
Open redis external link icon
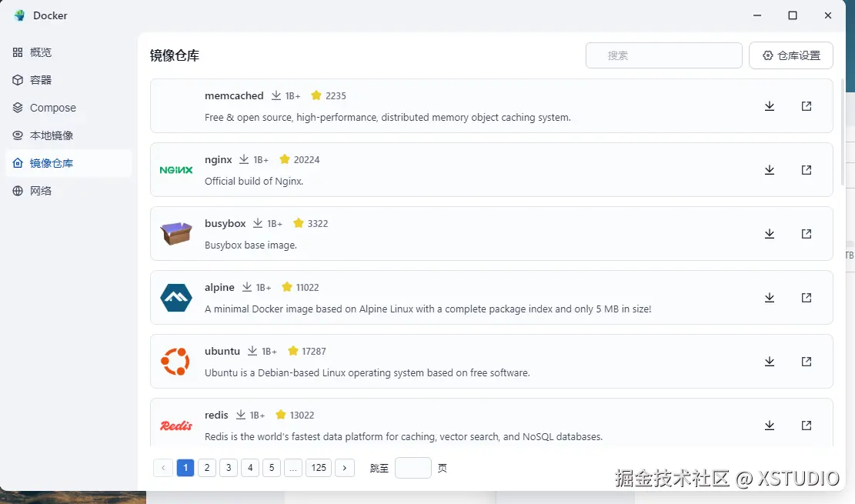pyautogui.click(x=807, y=425)
